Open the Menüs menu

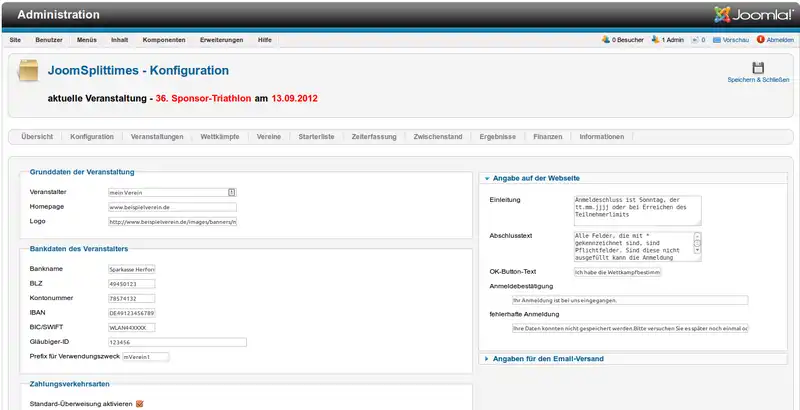tap(87, 40)
